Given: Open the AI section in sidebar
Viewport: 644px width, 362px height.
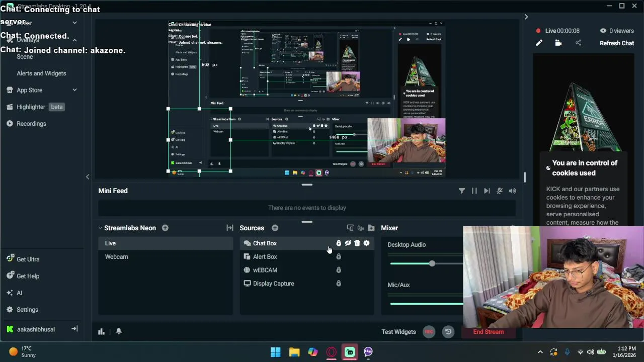Looking at the screenshot, I should (15, 293).
